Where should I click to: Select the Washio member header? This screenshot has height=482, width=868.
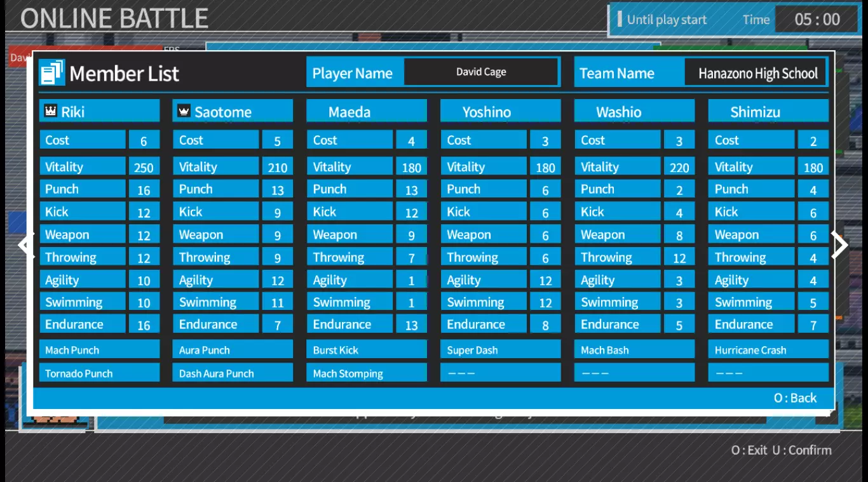tap(635, 111)
